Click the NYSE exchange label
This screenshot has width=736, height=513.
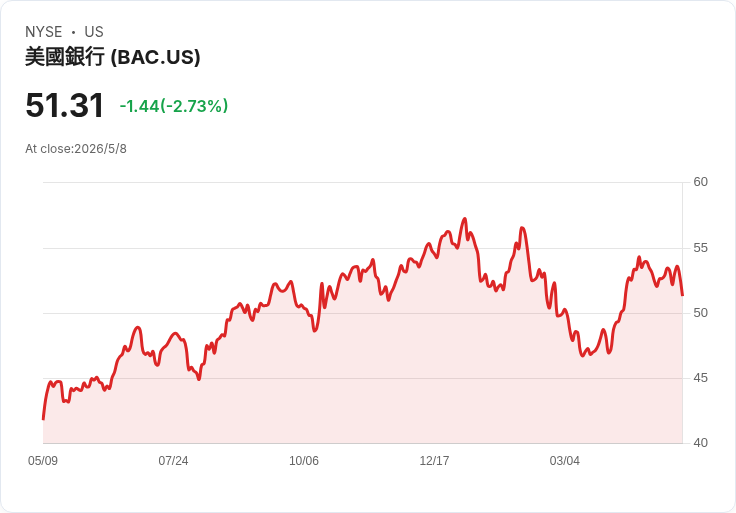(44, 32)
